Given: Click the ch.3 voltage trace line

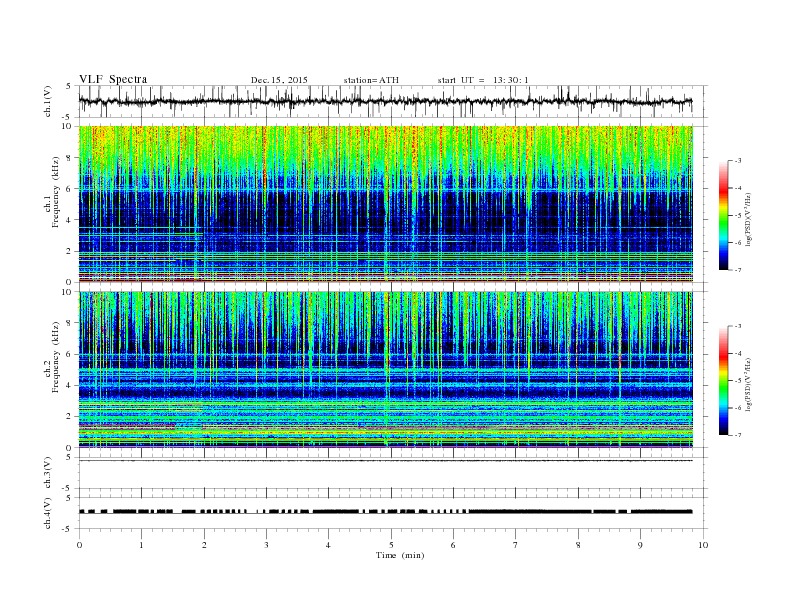Looking at the screenshot, I should pyautogui.click(x=385, y=461).
